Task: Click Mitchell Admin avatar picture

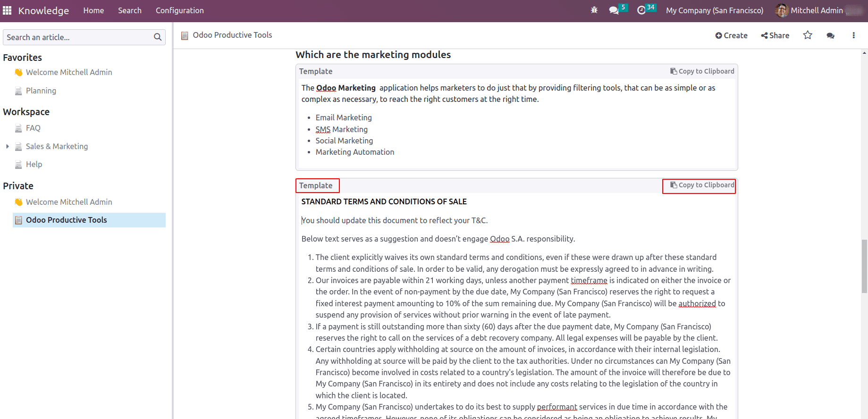Action: point(782,10)
